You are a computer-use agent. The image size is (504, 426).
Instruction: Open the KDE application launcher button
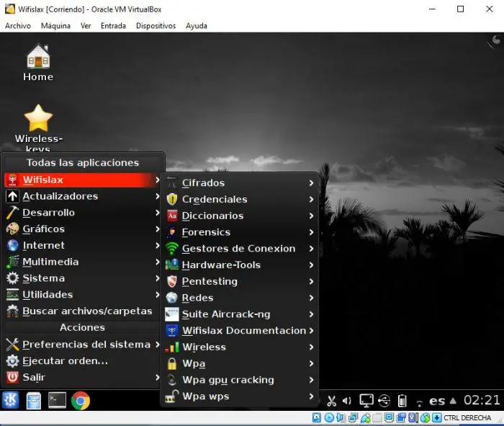point(10,400)
